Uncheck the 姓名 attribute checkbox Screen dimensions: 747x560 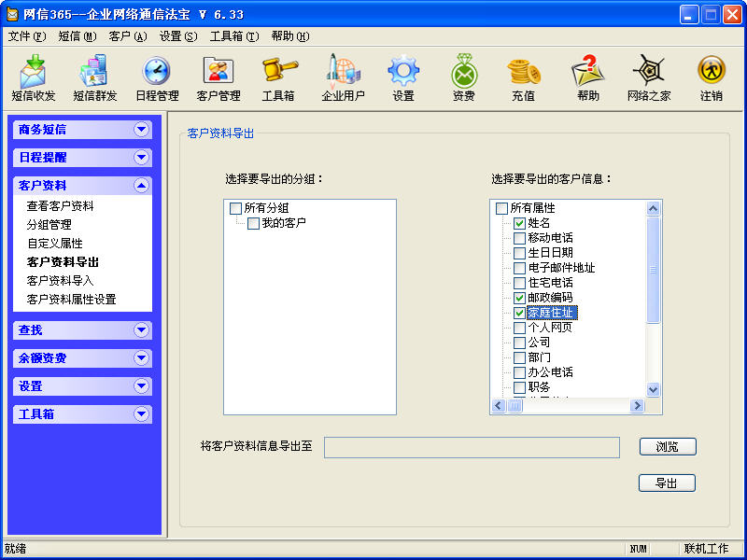point(519,223)
